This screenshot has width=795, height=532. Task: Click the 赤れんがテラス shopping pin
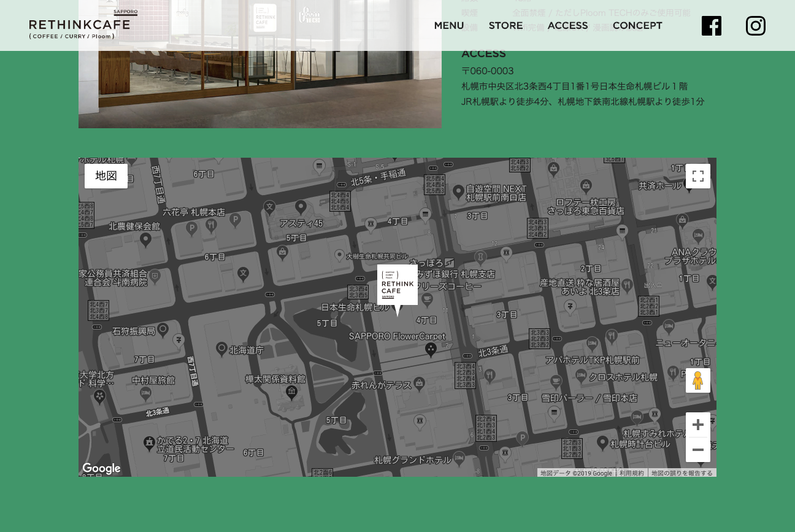tap(420, 384)
